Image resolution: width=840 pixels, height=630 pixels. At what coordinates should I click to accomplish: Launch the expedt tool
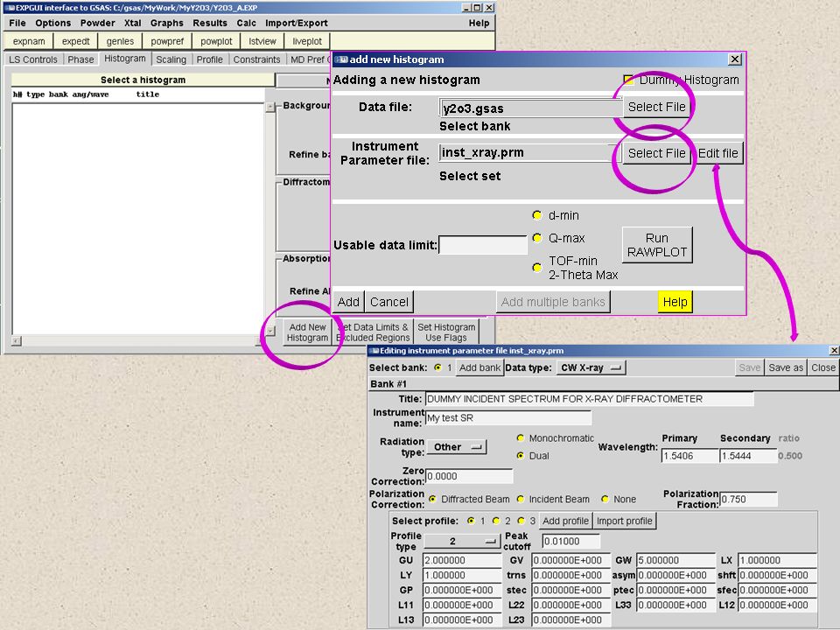pos(76,41)
